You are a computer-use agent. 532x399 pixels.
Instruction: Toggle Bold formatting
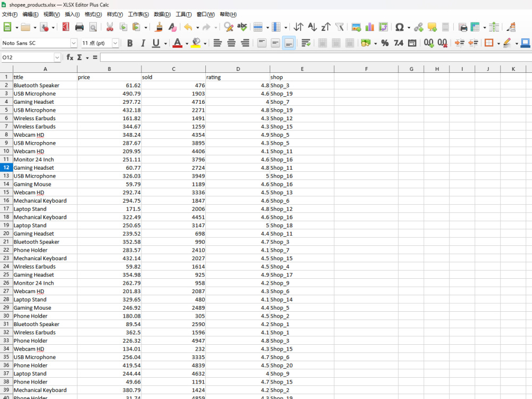coord(130,43)
